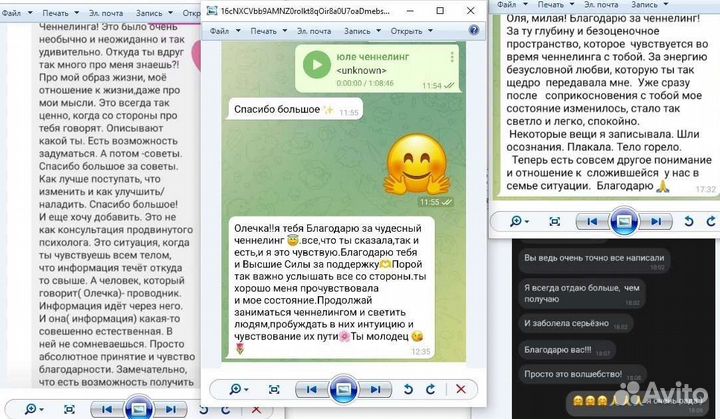
Task: Open Файл menu in right viewer
Action: point(507,4)
